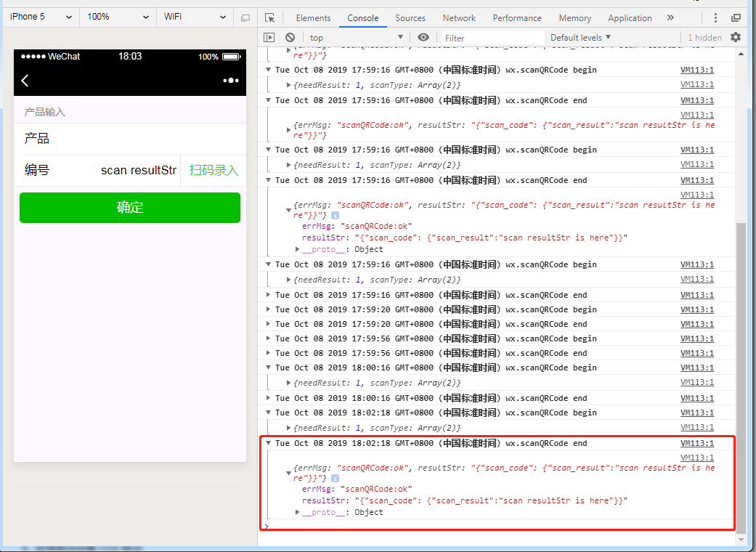Switch to the Performance tab
The image size is (756, 552).
(517, 18)
